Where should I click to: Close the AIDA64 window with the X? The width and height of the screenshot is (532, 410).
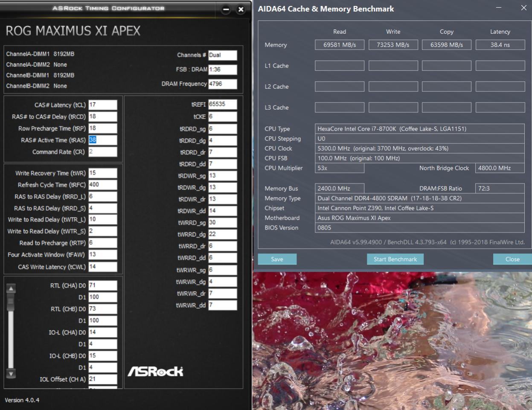pyautogui.click(x=524, y=8)
